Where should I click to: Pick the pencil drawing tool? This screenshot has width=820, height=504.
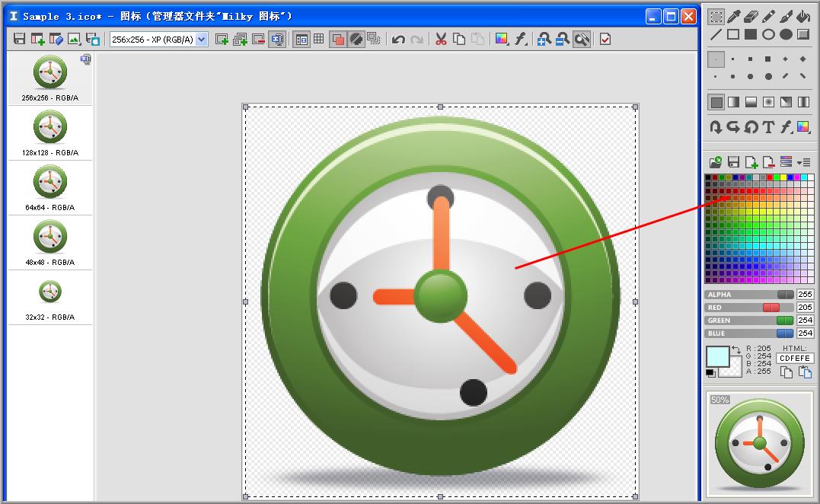click(x=769, y=16)
